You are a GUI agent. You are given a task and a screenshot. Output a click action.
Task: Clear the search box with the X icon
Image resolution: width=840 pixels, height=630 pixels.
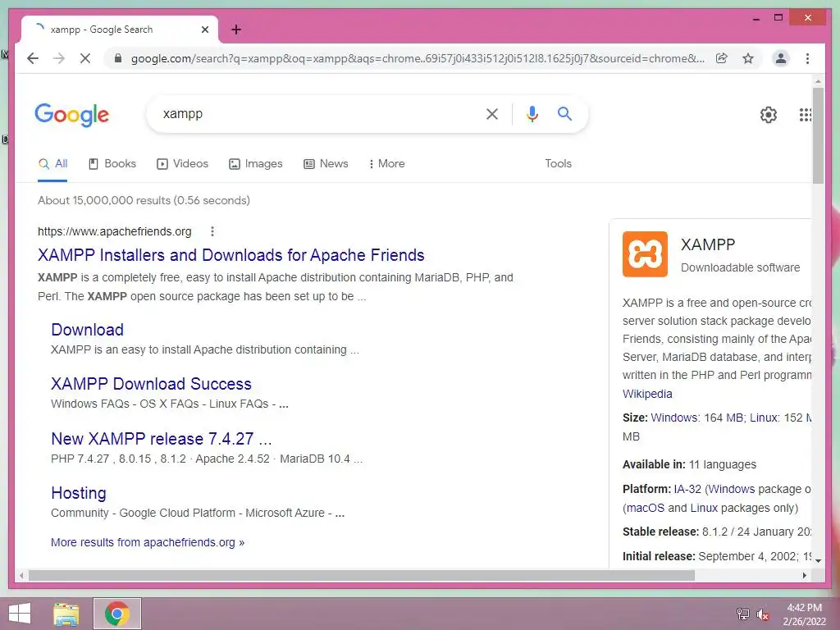[492, 113]
